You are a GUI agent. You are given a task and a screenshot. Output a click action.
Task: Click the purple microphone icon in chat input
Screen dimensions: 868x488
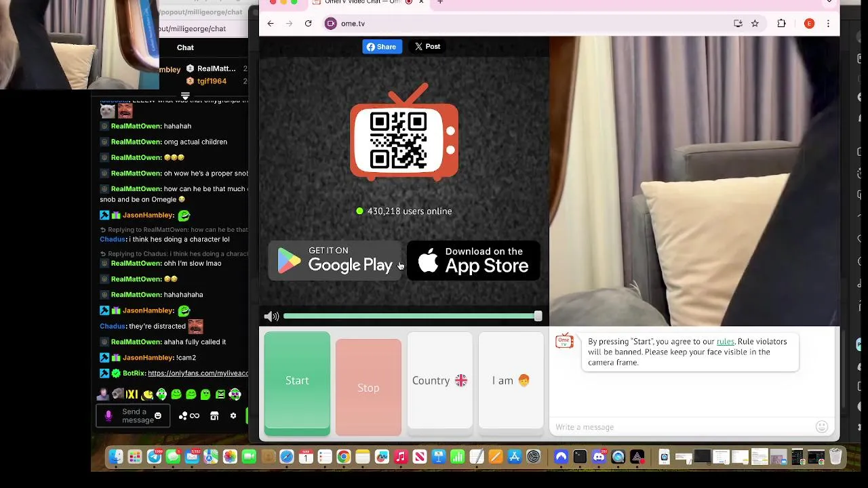pos(108,416)
